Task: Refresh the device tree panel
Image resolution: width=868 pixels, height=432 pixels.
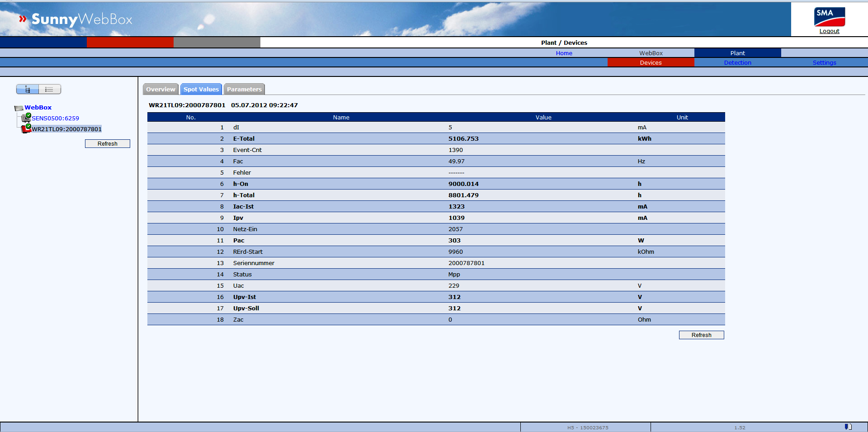Action: 108,143
